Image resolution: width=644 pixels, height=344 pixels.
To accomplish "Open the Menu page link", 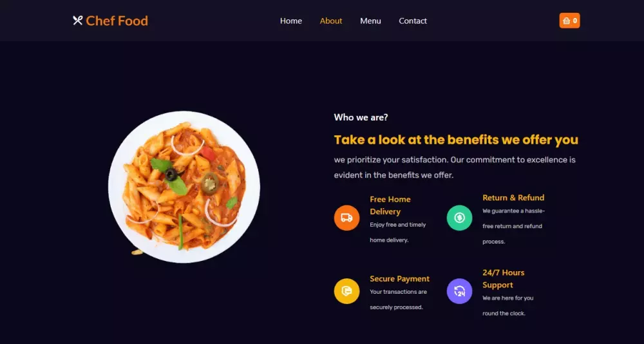I will click(370, 21).
